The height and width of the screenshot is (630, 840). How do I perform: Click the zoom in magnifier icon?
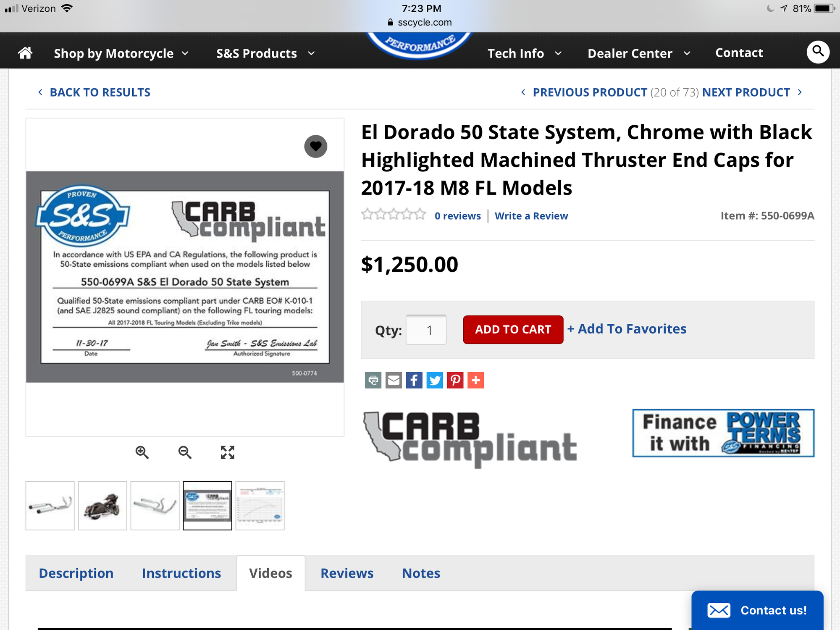(142, 452)
